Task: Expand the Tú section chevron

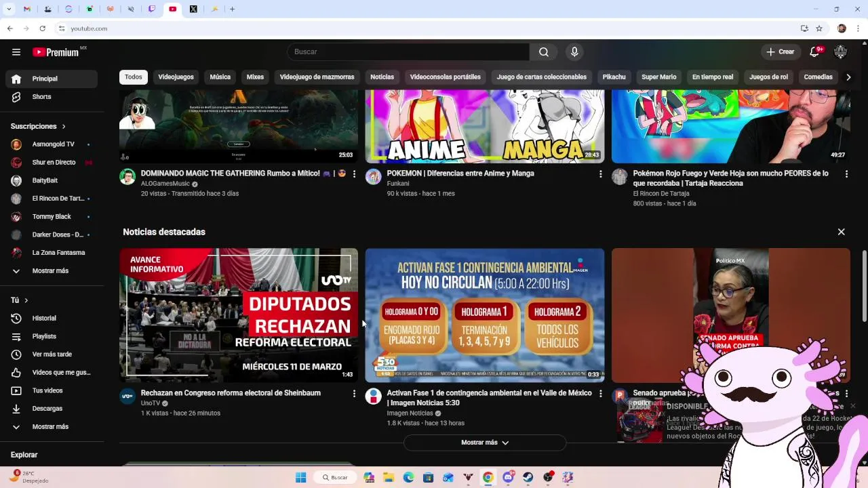Action: coord(26,300)
